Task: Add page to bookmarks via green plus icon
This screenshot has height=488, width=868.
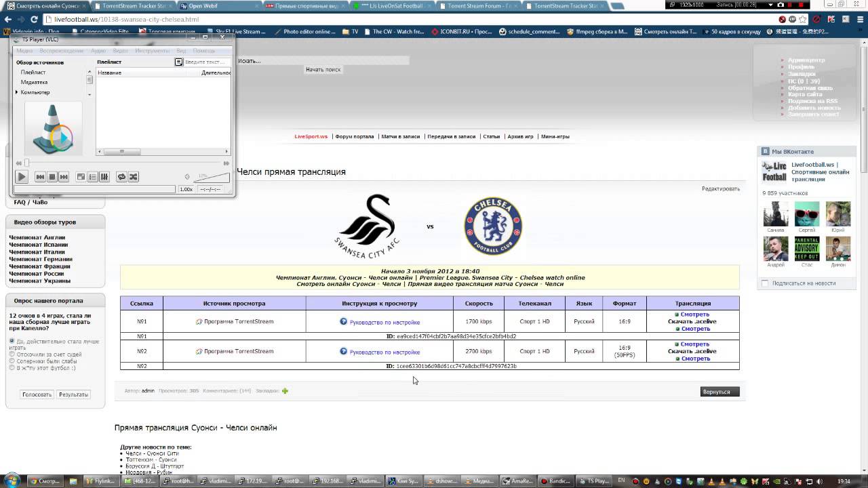Action: tap(285, 391)
